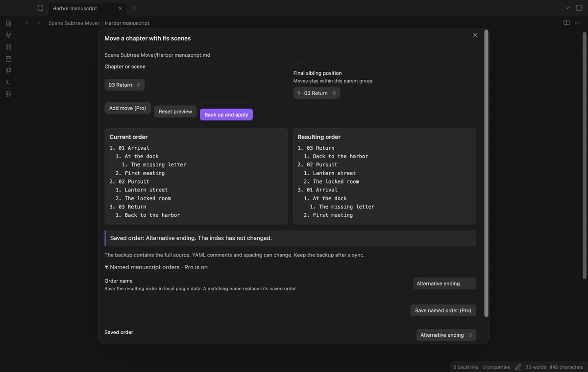Click 'At the dock' in Current order
Image resolution: width=588 pixels, height=372 pixels.
pos(142,156)
